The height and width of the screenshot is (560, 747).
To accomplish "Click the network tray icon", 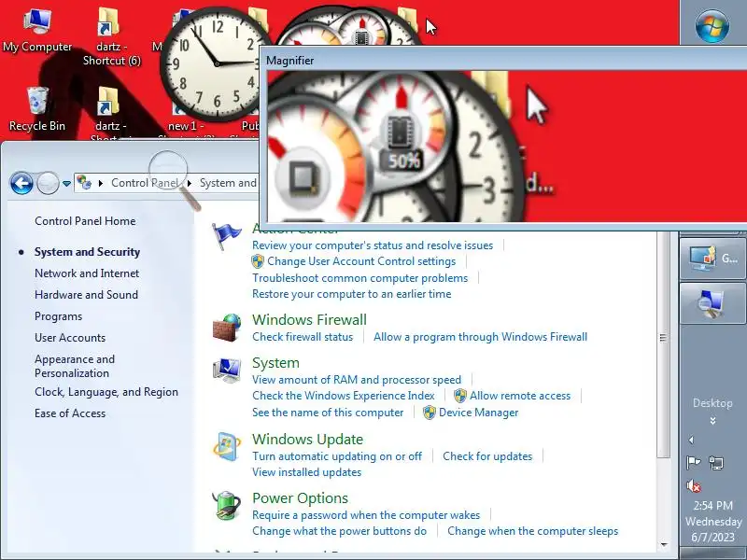I will [x=716, y=463].
